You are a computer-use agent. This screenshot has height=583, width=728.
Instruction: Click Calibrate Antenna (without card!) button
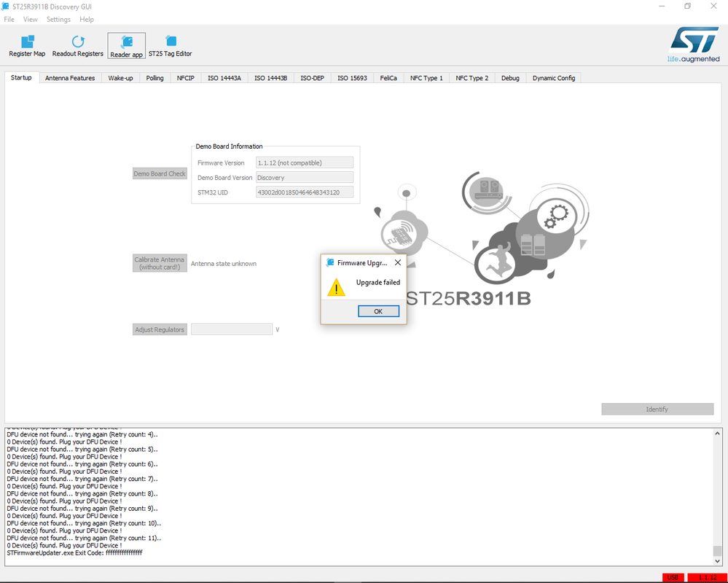(160, 263)
